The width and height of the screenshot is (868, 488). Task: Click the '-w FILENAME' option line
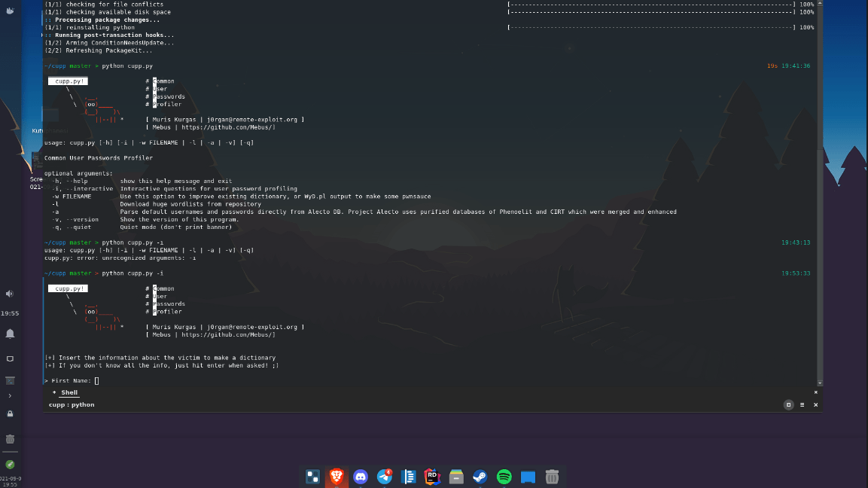pyautogui.click(x=242, y=197)
